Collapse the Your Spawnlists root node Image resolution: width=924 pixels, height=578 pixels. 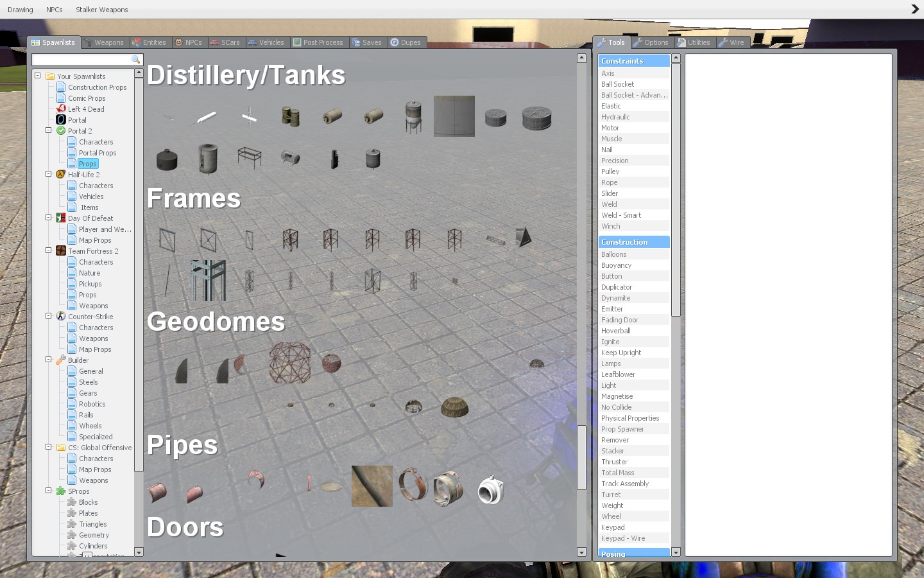click(x=38, y=76)
